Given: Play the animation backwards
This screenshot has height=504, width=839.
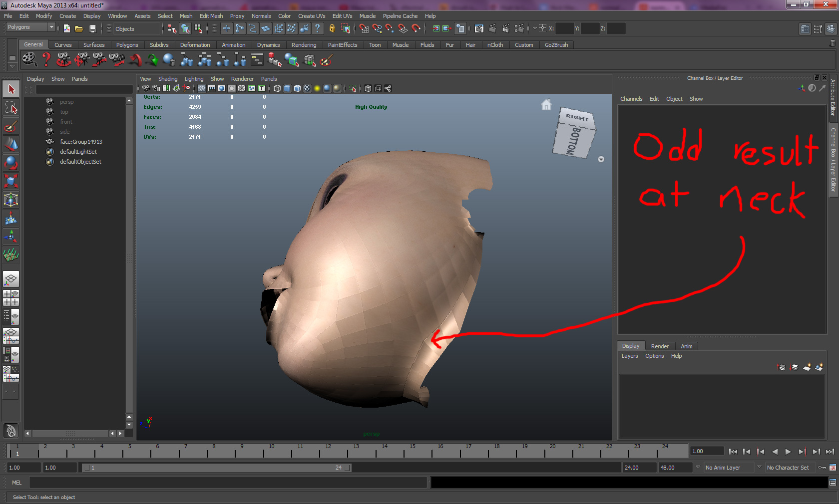Looking at the screenshot, I should 775,452.
